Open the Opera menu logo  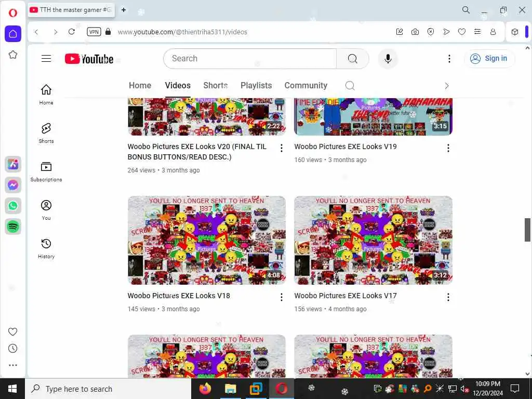pos(13,13)
